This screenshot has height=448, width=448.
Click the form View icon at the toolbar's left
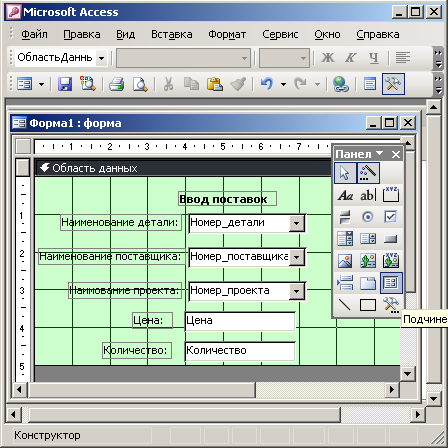coord(25,84)
